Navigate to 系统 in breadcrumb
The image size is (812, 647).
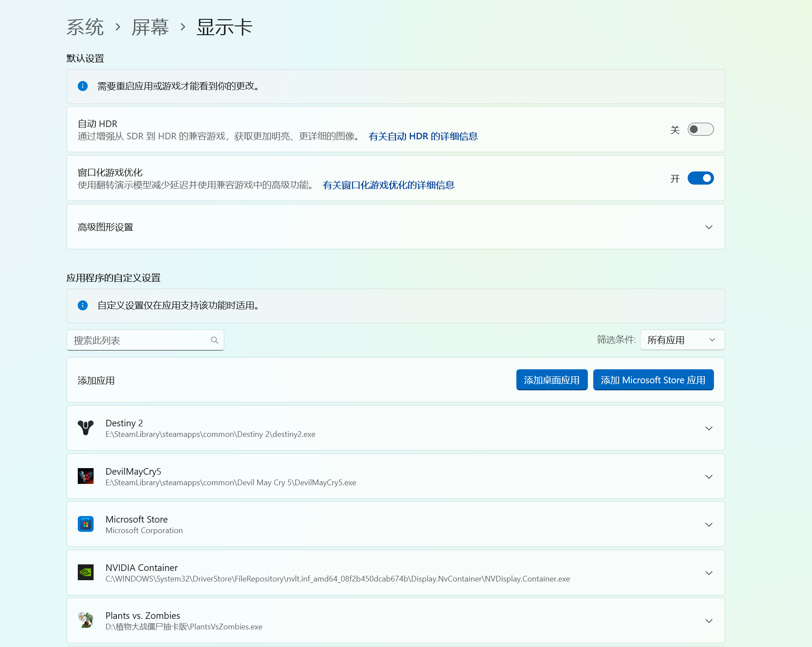[x=85, y=27]
